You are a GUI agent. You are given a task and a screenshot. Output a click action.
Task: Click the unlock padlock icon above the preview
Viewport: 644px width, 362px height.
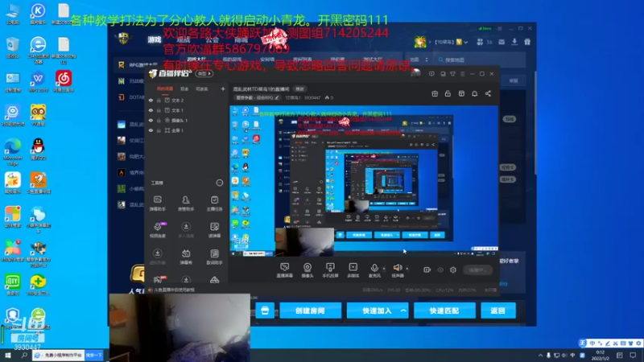tap(448, 93)
